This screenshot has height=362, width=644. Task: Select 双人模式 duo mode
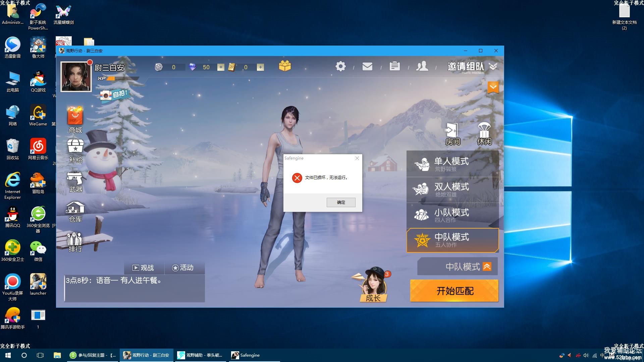point(452,190)
